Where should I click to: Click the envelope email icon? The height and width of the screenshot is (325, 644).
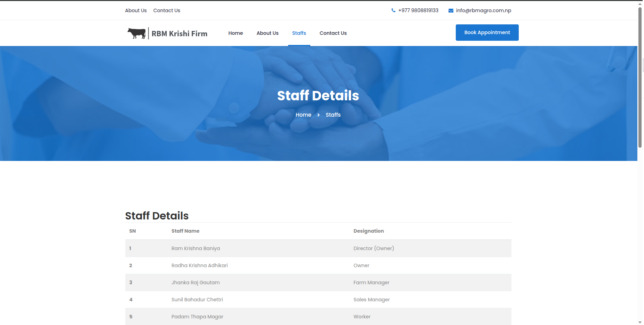(x=451, y=10)
